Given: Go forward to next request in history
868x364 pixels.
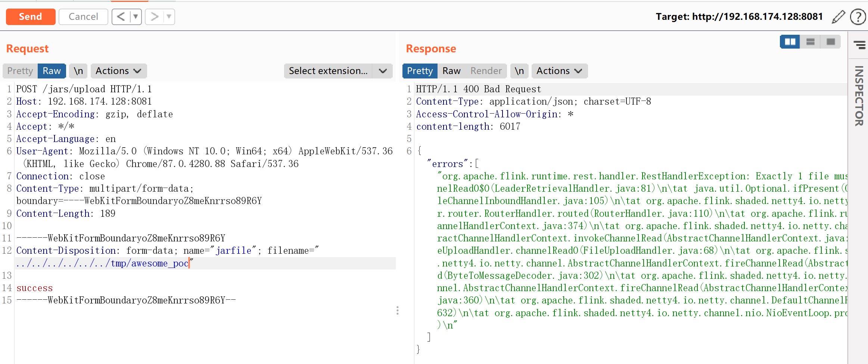Looking at the screenshot, I should tap(154, 17).
